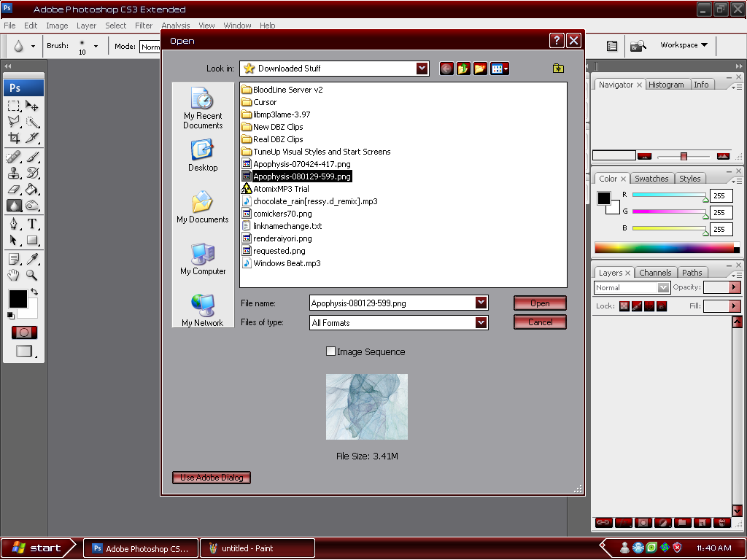The width and height of the screenshot is (747, 560).
Task: Click the Open button
Action: point(540,303)
